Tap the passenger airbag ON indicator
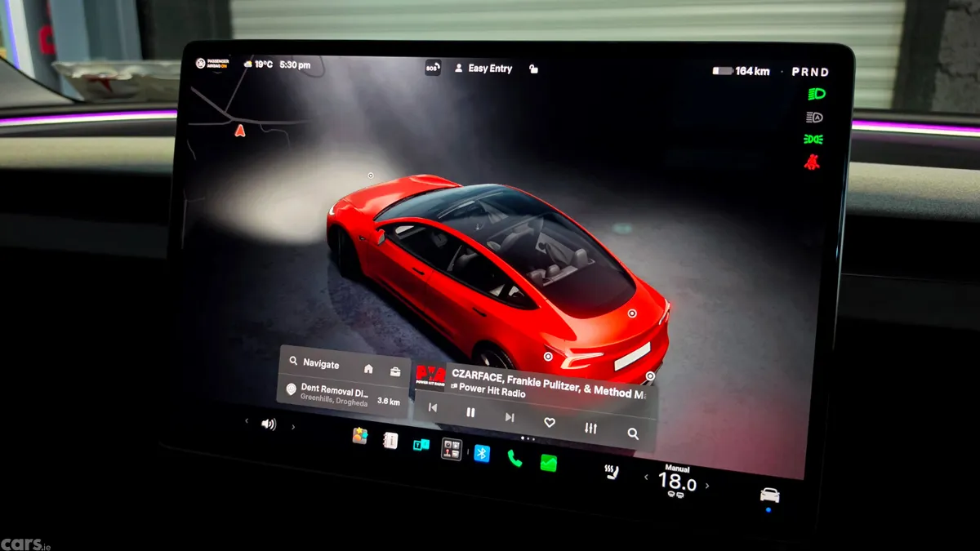Screen dimensions: 980x551 (213, 63)
